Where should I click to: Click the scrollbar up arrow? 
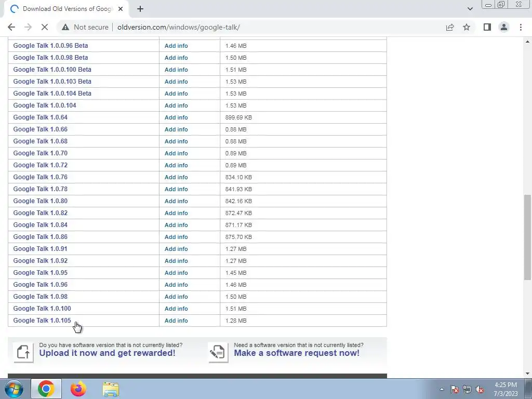click(x=528, y=42)
